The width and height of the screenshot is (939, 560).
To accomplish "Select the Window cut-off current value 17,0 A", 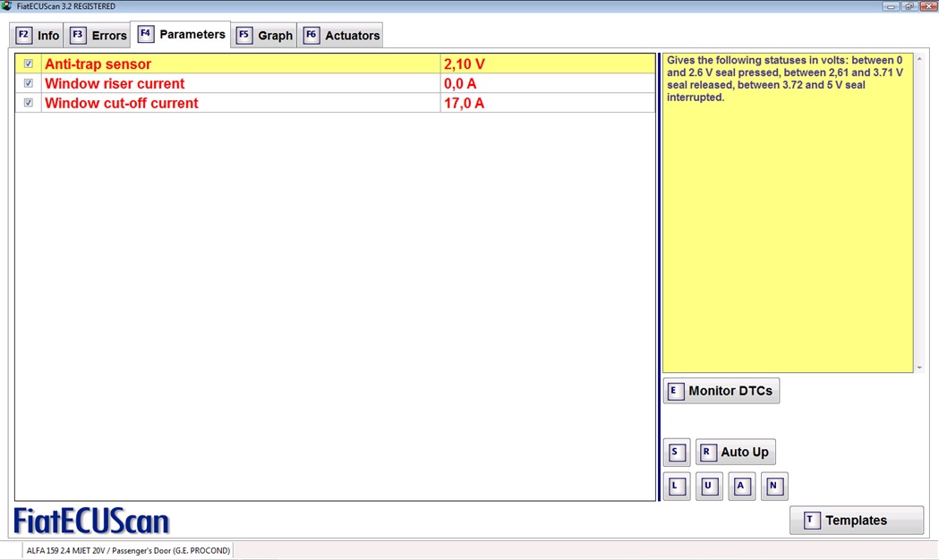I will 464,103.
